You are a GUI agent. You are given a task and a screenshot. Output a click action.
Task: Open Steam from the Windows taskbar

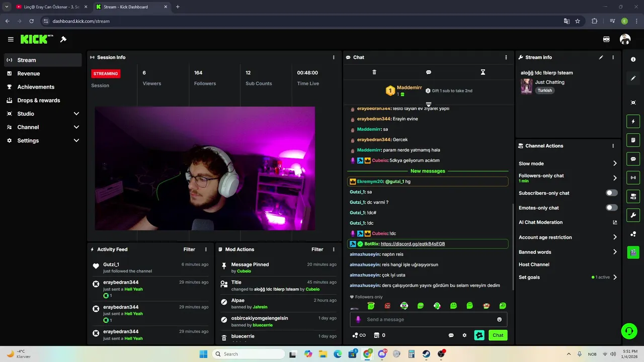426,354
